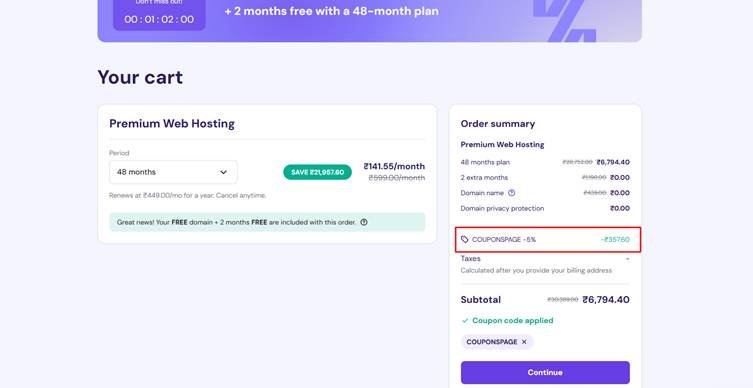This screenshot has height=388, width=753.
Task: Click the 2 months free promo text
Action: [x=331, y=11]
